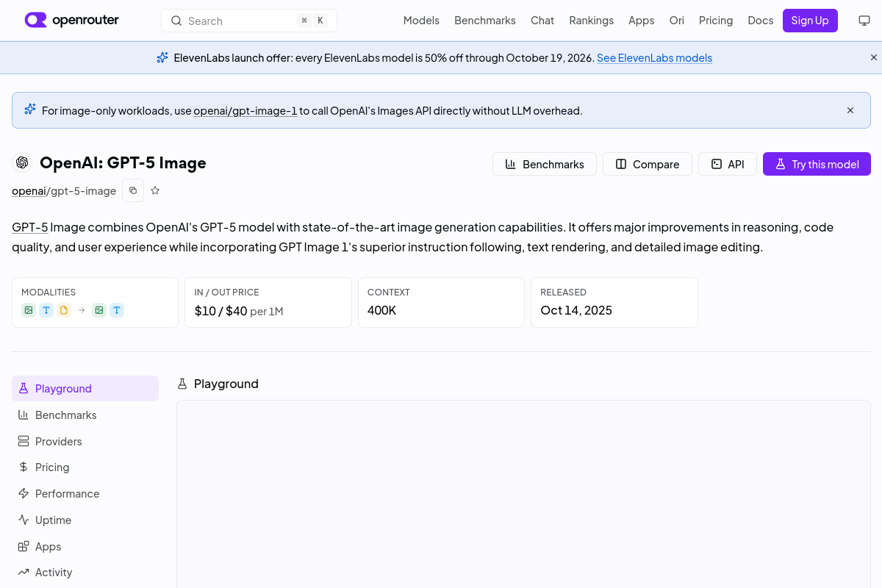This screenshot has height=588, width=882.
Task: Copy the model slug with copy icon
Action: 133,190
